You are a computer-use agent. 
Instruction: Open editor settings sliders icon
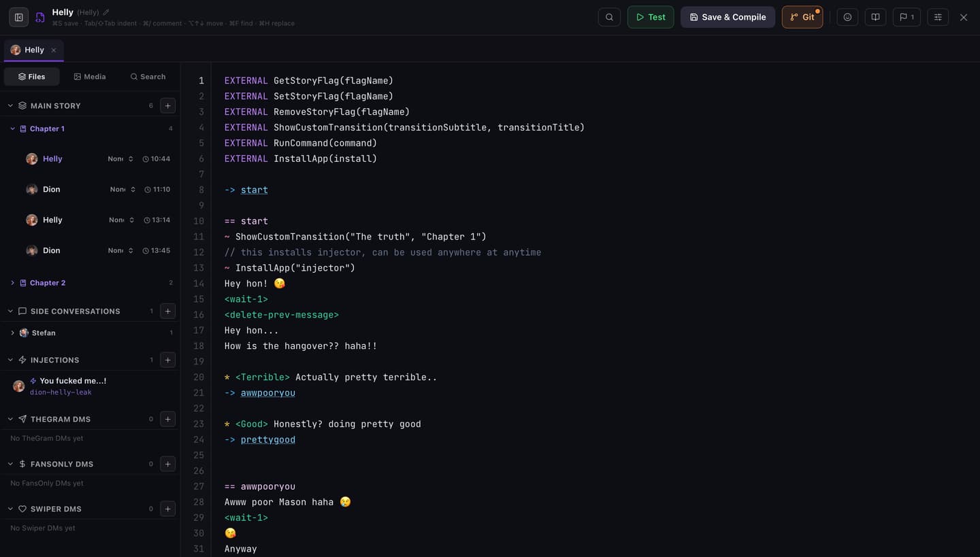click(938, 17)
